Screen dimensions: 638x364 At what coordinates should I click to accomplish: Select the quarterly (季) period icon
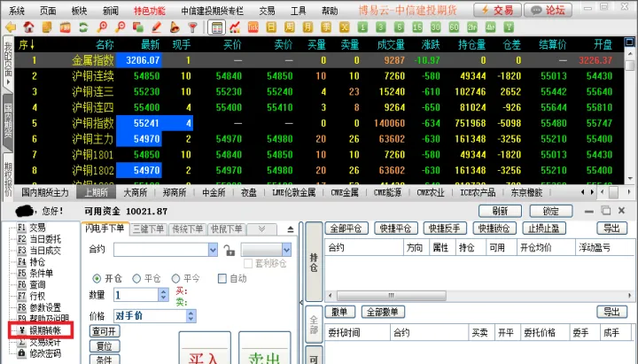(x=326, y=27)
